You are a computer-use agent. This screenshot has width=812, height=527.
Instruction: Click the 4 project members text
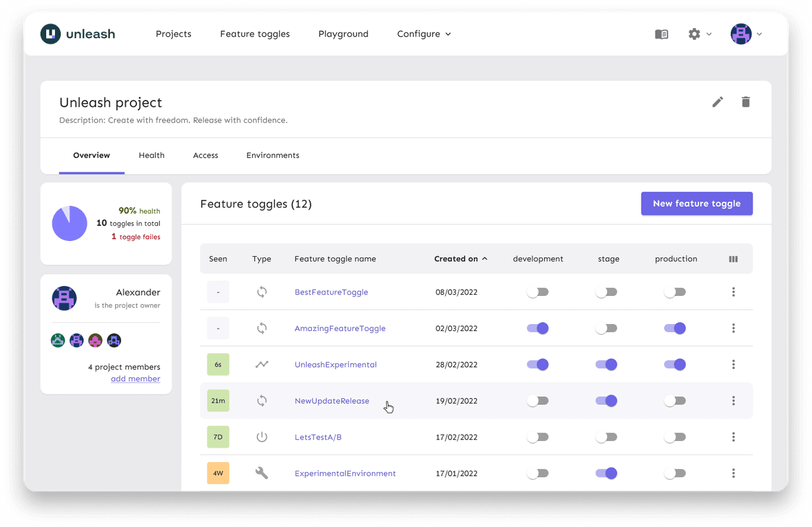click(x=124, y=367)
